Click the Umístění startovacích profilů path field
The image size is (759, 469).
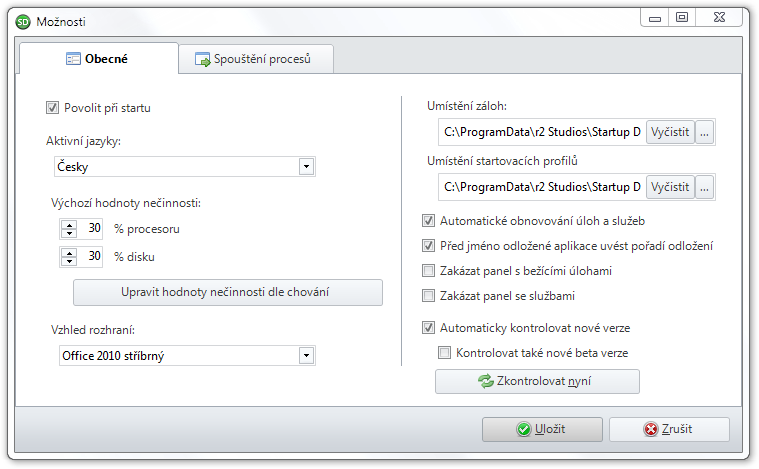542,187
